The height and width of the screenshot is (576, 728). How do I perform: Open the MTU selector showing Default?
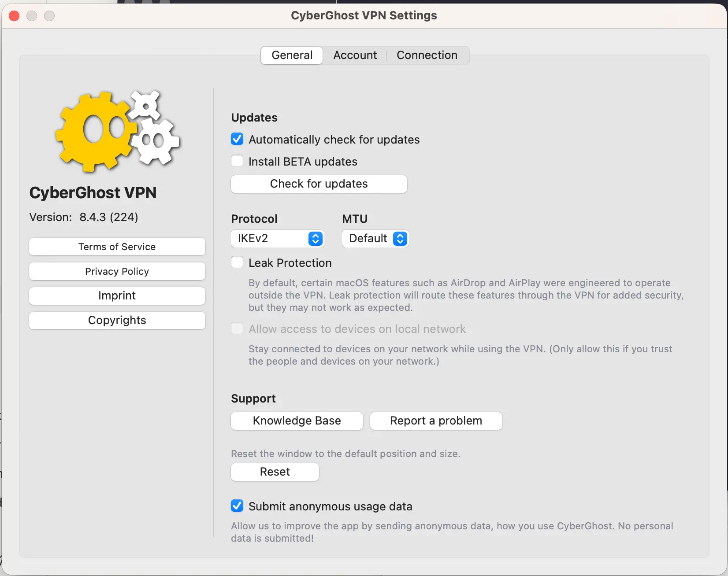click(x=375, y=238)
